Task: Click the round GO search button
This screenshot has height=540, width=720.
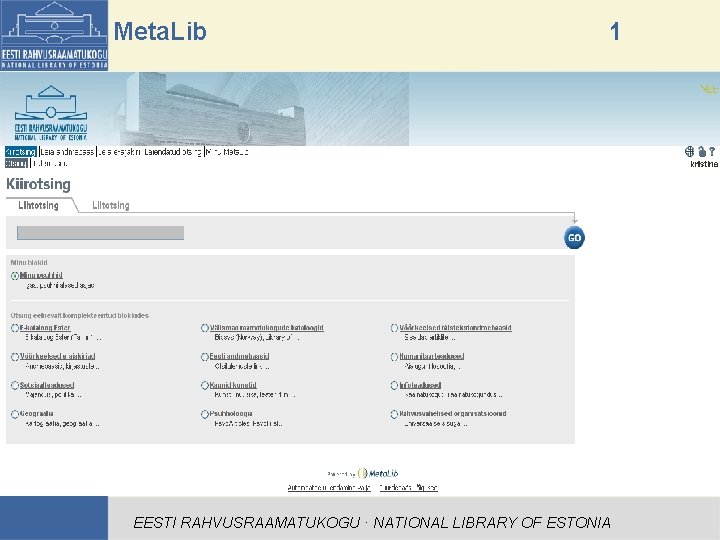Action: pyautogui.click(x=574, y=237)
